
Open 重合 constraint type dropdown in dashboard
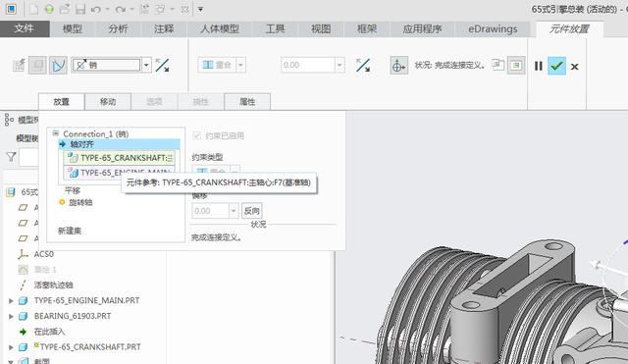(x=241, y=65)
